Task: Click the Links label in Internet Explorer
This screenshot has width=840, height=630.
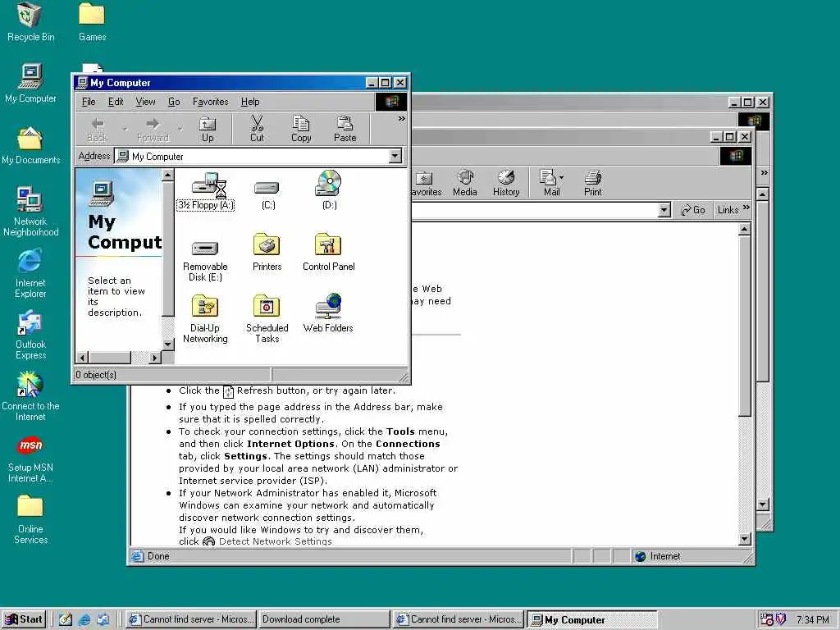Action: [x=728, y=210]
